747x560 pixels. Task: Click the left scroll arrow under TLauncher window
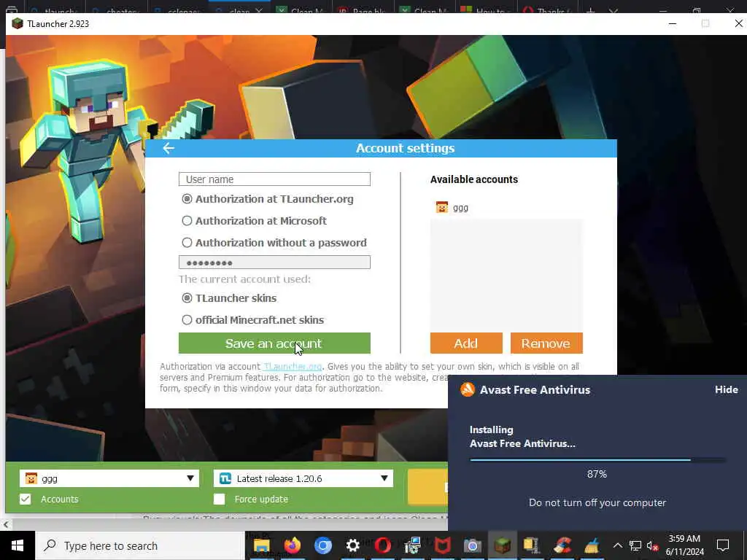pyautogui.click(x=5, y=525)
